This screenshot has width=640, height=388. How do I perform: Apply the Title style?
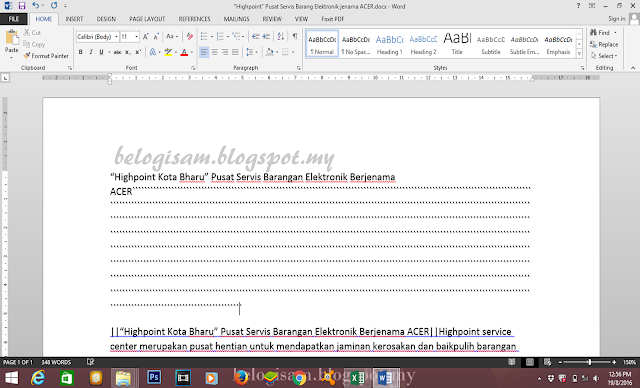[457, 44]
